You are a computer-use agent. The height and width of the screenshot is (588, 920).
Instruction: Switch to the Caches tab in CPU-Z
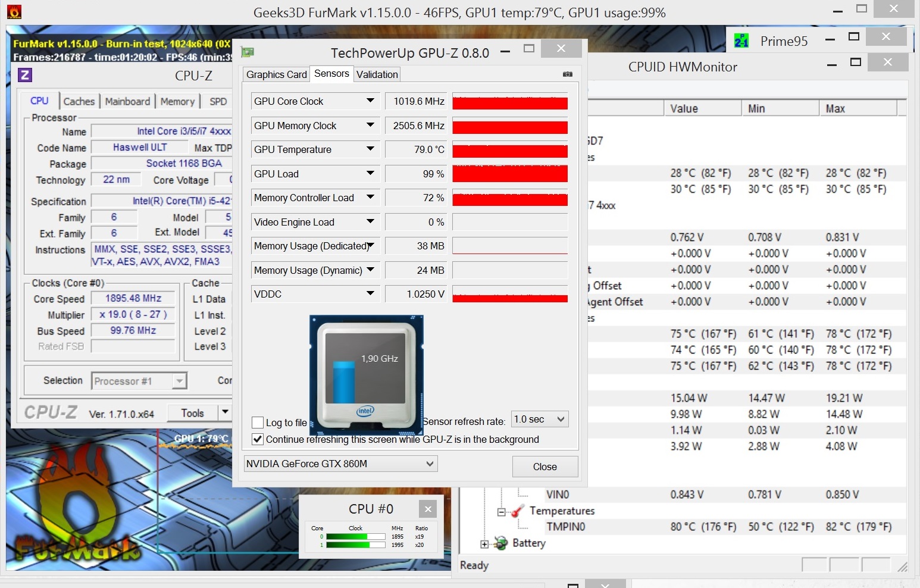pyautogui.click(x=79, y=102)
